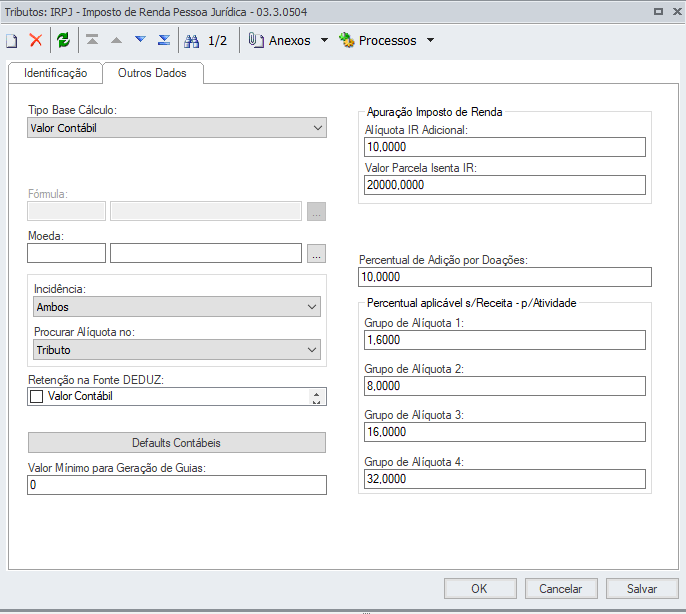Image resolution: width=686 pixels, height=614 pixels.
Task: Click the Anexos paperclip icon
Action: (x=256, y=40)
